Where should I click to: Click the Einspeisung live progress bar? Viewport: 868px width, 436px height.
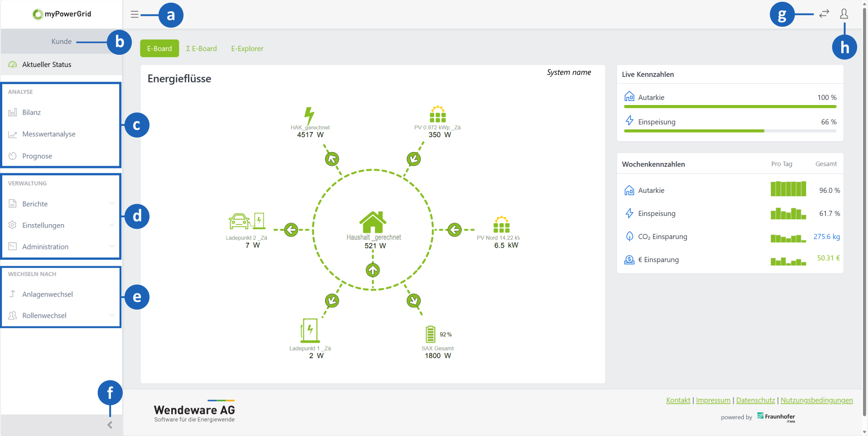[x=729, y=131]
